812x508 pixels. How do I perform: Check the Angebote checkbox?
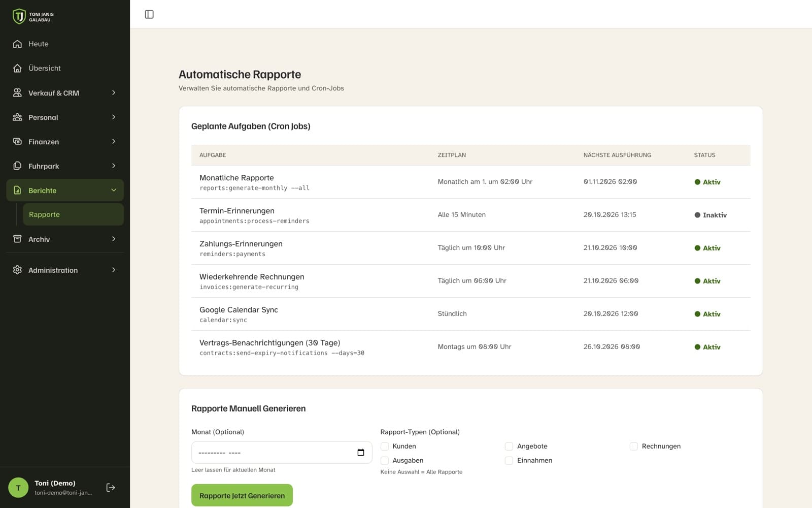[509, 447]
